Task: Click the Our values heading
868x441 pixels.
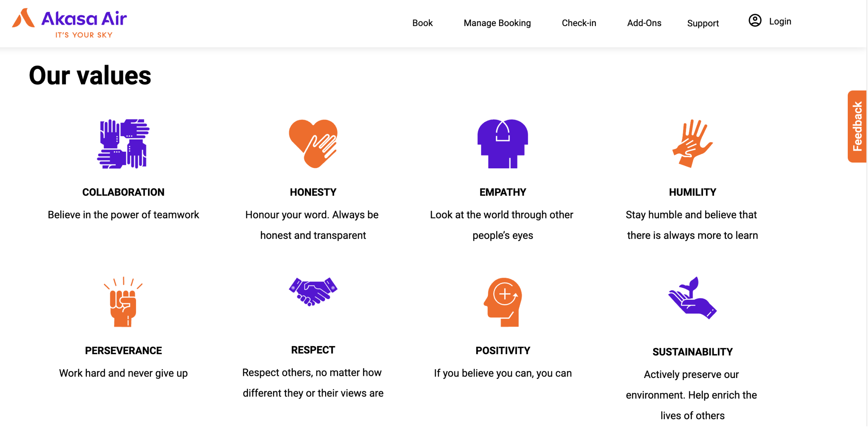Action: click(x=90, y=75)
